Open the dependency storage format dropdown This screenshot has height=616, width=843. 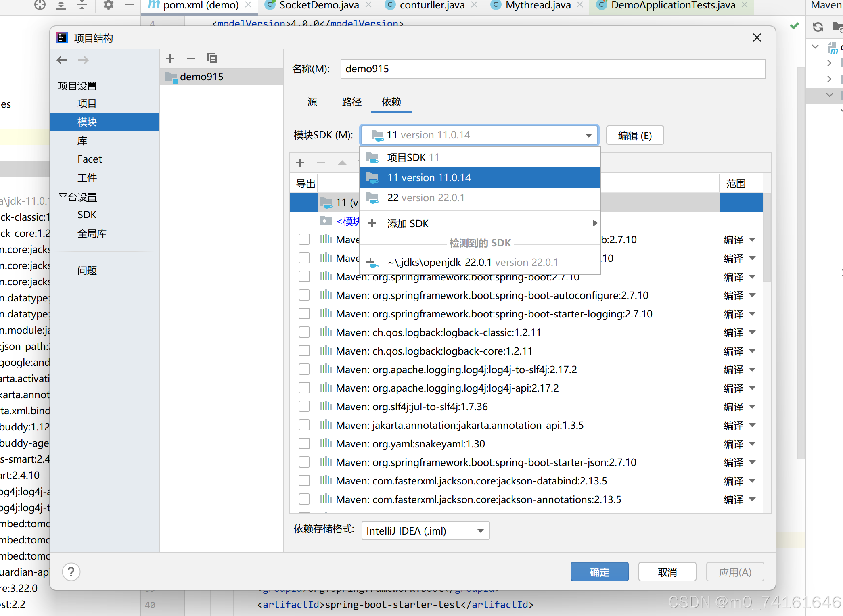[x=425, y=531]
